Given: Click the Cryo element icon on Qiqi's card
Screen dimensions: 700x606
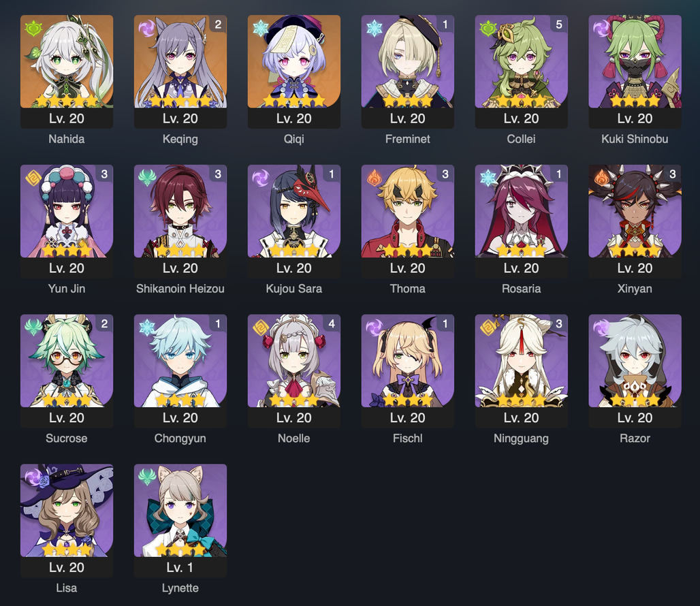Looking at the screenshot, I should tap(261, 29).
